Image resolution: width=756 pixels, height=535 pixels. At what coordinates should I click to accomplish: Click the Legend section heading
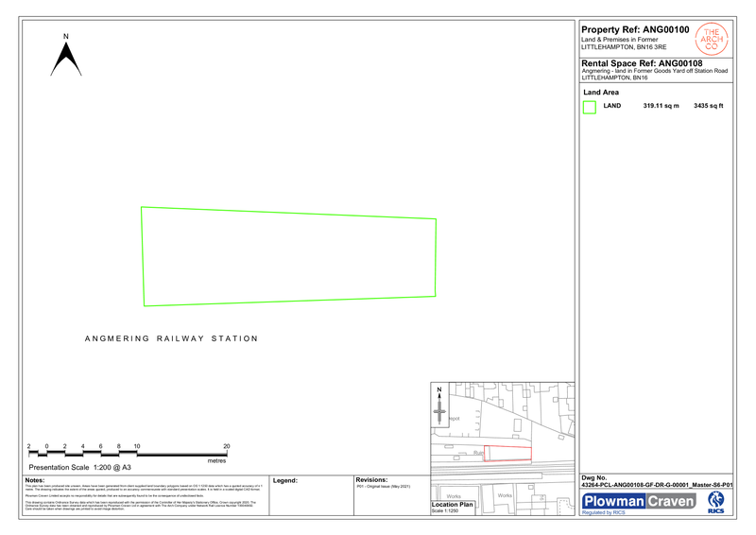pyautogui.click(x=284, y=480)
